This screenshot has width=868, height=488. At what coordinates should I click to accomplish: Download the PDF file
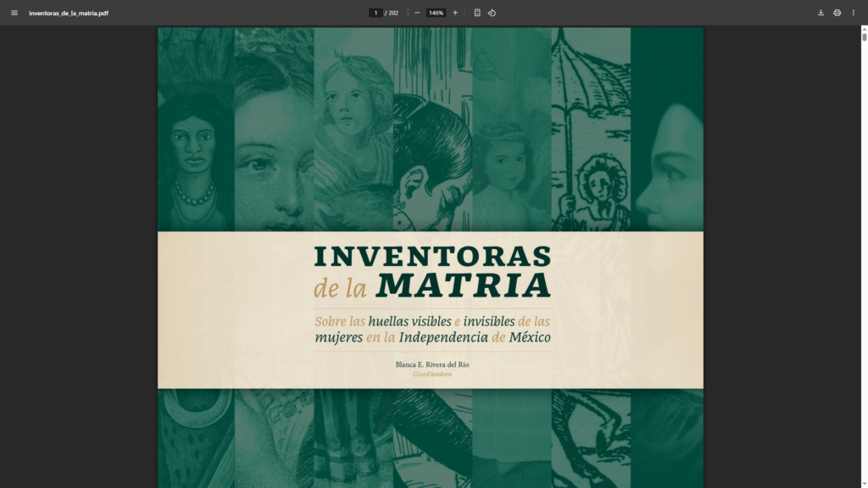(x=821, y=13)
